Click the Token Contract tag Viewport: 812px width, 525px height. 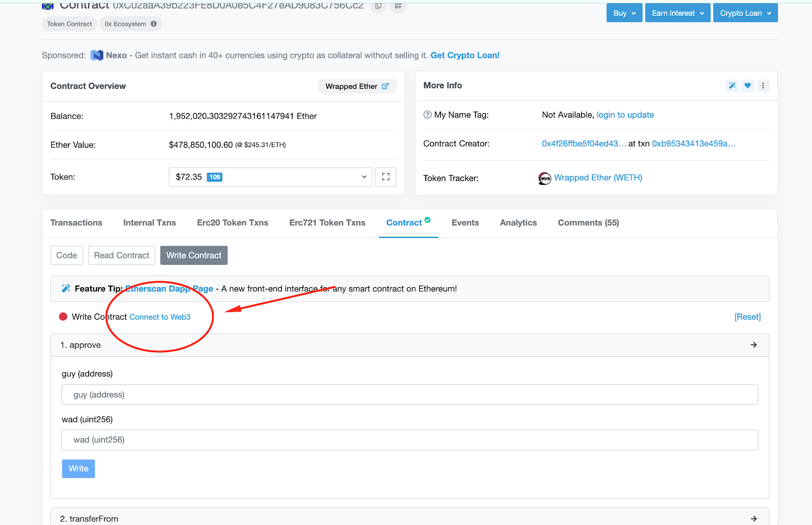point(70,24)
